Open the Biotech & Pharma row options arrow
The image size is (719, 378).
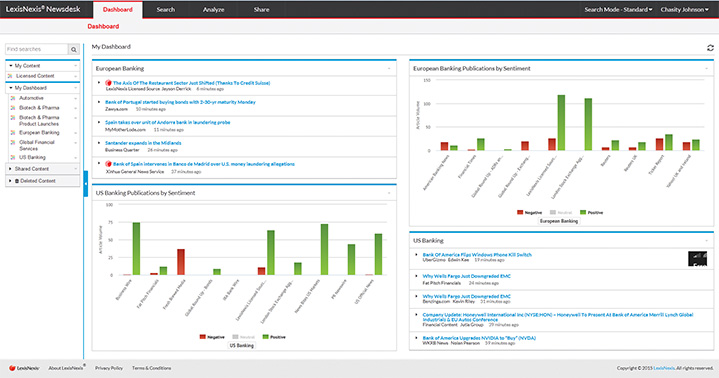click(76, 108)
